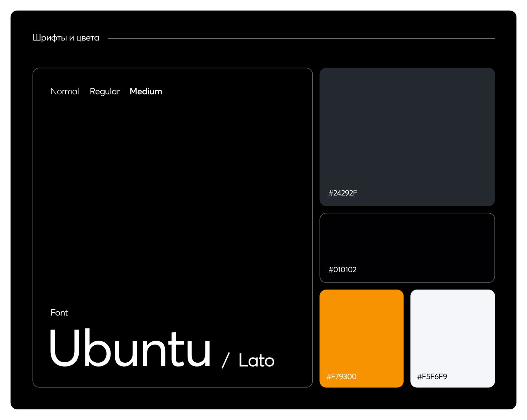The image size is (527, 420).
Task: Click the off-white #F5F6F9 color swatch
Action: tap(453, 339)
